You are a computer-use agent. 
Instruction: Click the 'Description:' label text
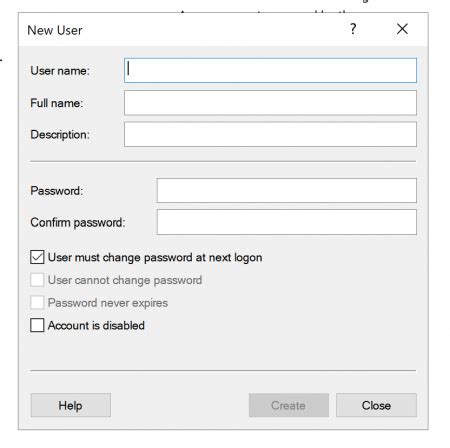click(60, 135)
